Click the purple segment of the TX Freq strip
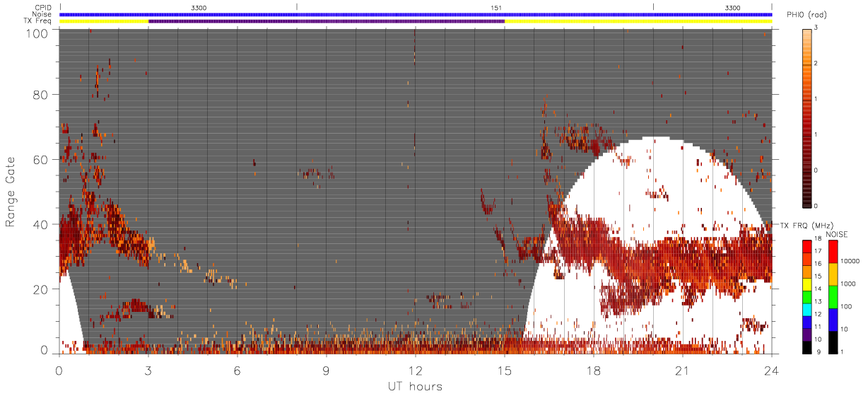The width and height of the screenshot is (868, 401). (x=327, y=21)
